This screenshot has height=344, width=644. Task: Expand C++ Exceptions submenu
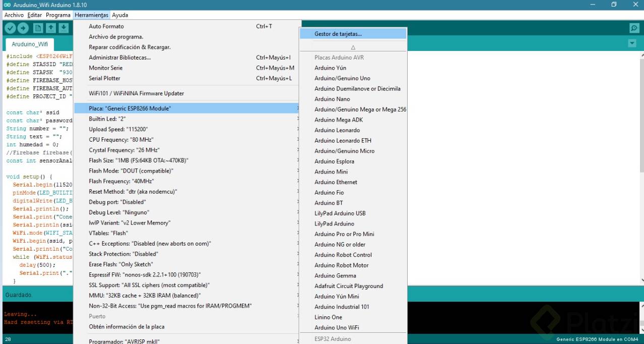[x=187, y=243]
